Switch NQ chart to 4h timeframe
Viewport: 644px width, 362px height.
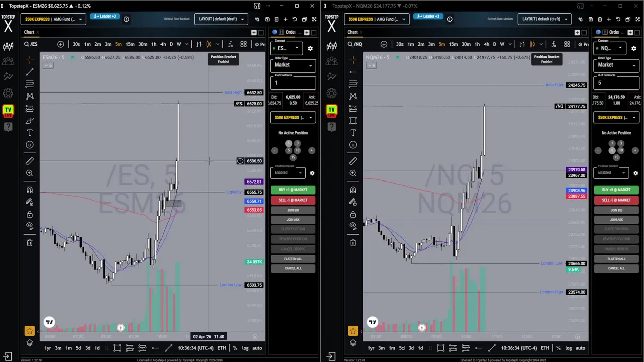click(486, 44)
